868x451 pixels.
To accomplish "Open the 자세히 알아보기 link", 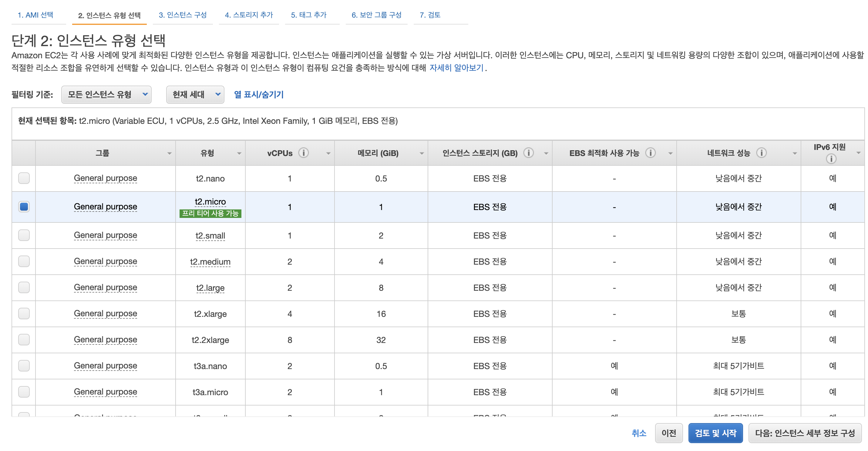I will coord(456,68).
